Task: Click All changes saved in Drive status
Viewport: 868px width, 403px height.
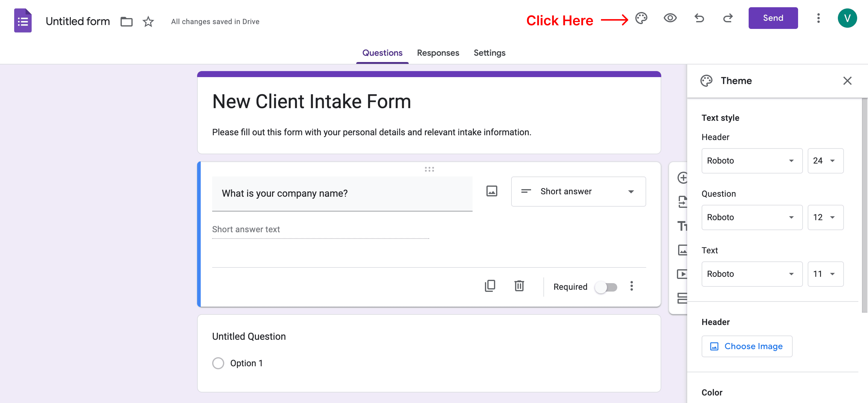Action: tap(215, 22)
